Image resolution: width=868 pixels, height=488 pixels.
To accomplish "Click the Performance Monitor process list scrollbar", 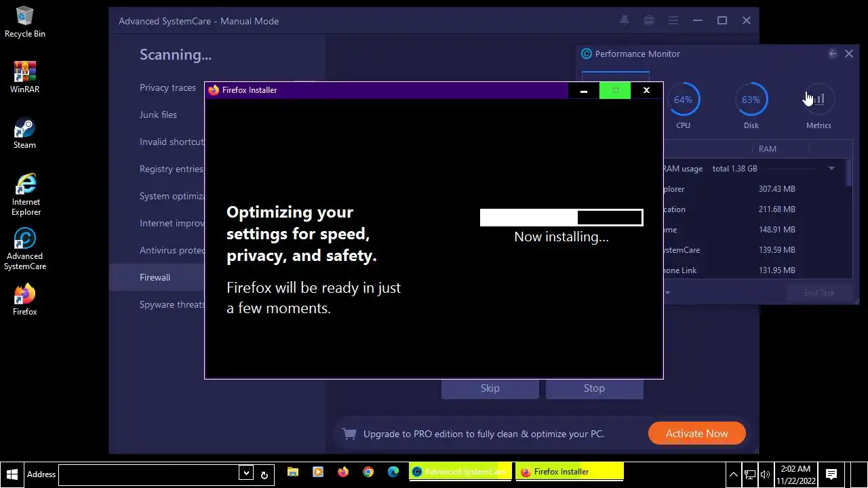I will pyautogui.click(x=850, y=173).
